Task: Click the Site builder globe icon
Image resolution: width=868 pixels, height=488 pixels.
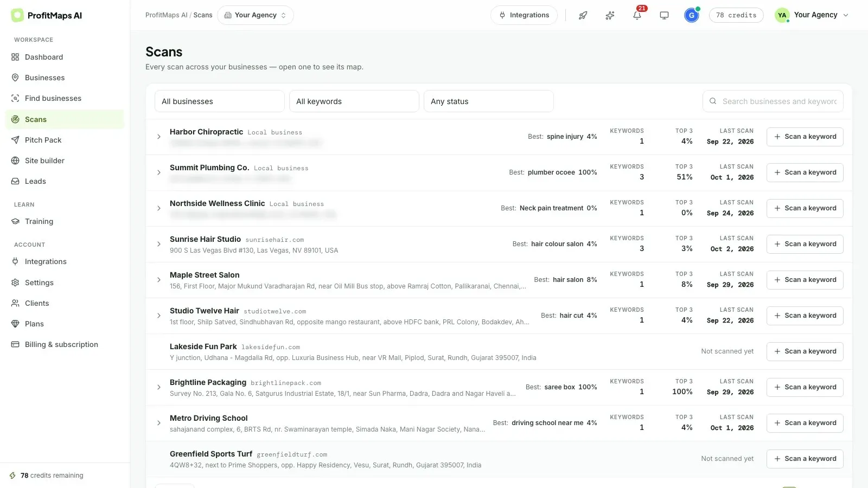Action: point(15,160)
